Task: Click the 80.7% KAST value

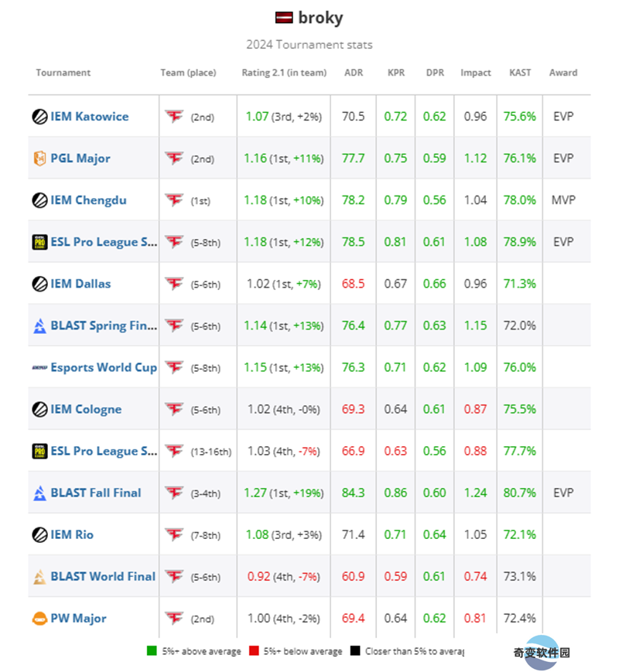Action: pos(519,493)
